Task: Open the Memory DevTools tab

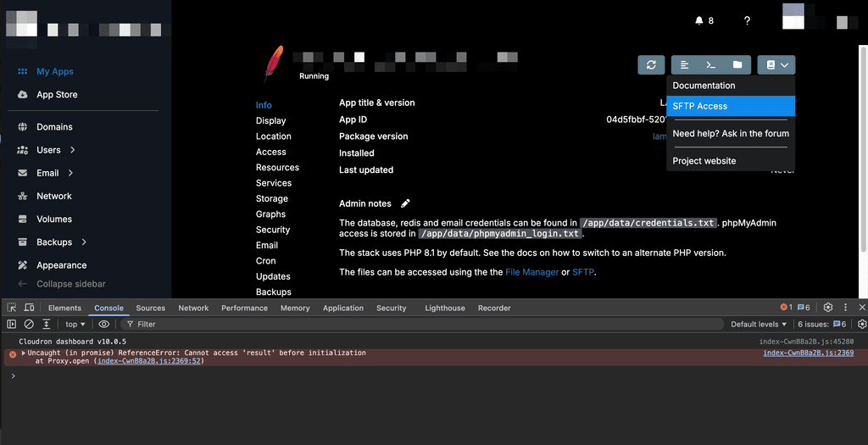Action: click(x=295, y=308)
